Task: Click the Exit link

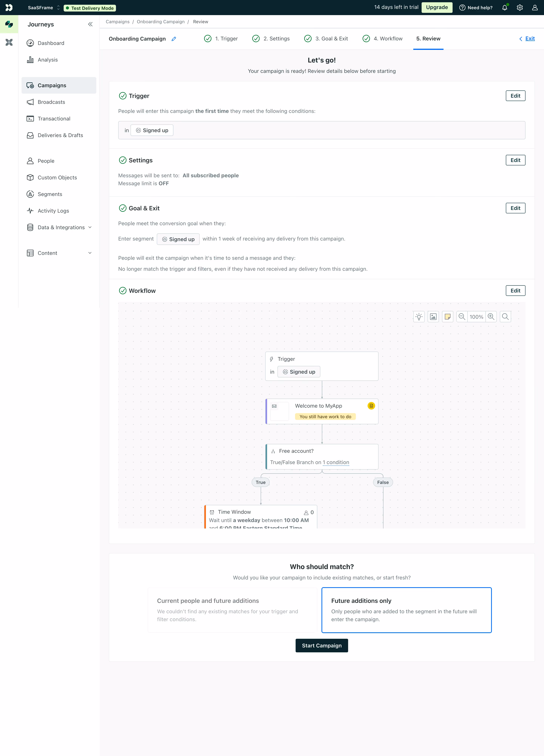Action: pos(527,39)
